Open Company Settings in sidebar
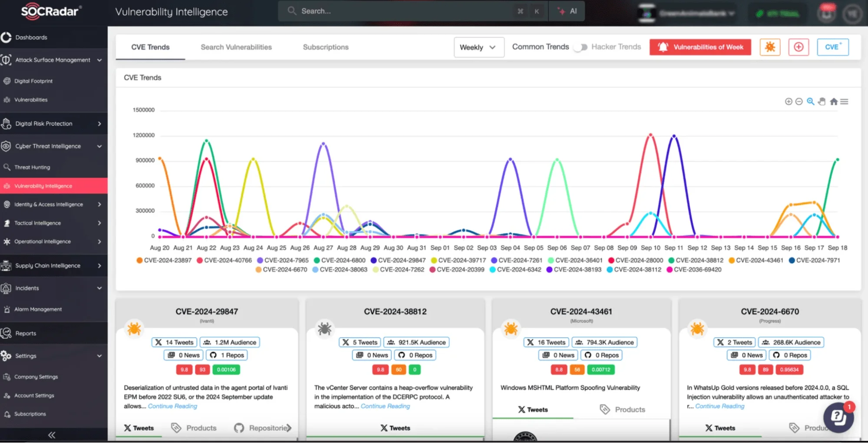This screenshot has width=868, height=443. 36,377
